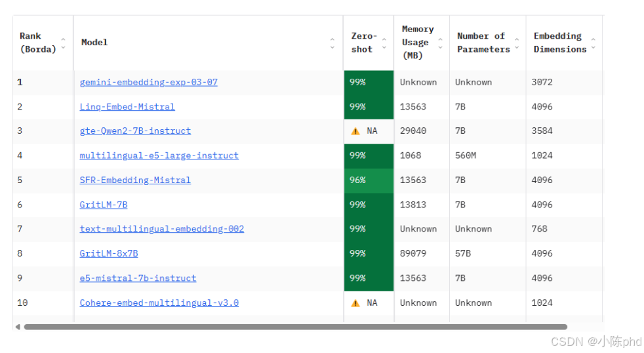Sort by Memory Usage (MB) column arrows
Image resolution: width=644 pixels, height=353 pixels.
click(440, 43)
